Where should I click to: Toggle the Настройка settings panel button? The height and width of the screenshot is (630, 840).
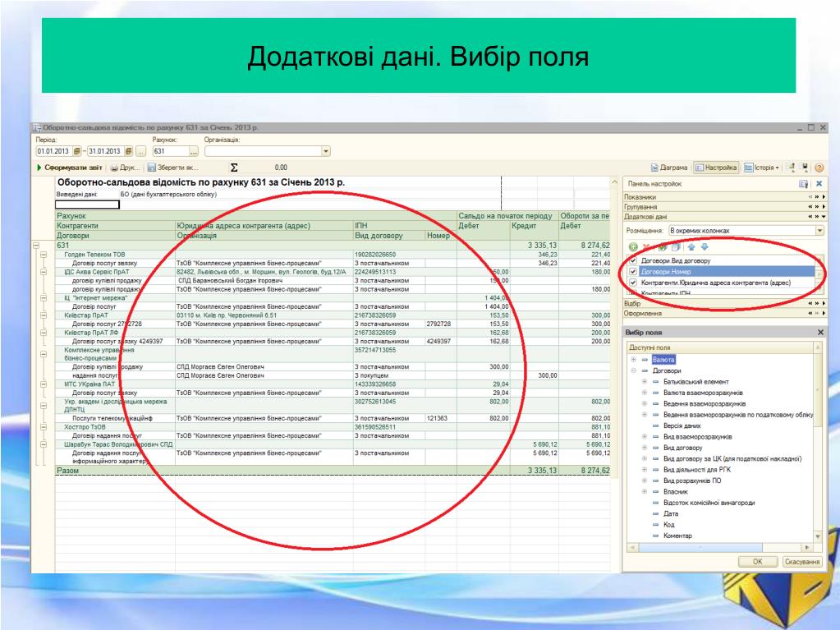(x=716, y=168)
